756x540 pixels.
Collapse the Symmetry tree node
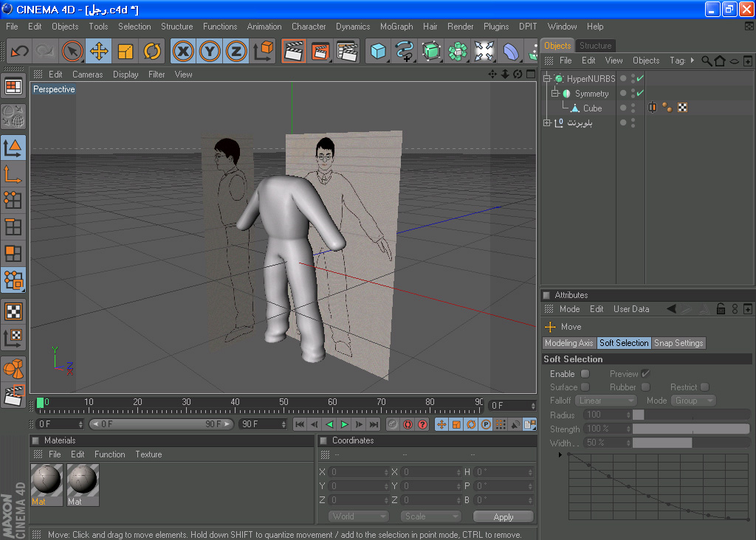(555, 94)
